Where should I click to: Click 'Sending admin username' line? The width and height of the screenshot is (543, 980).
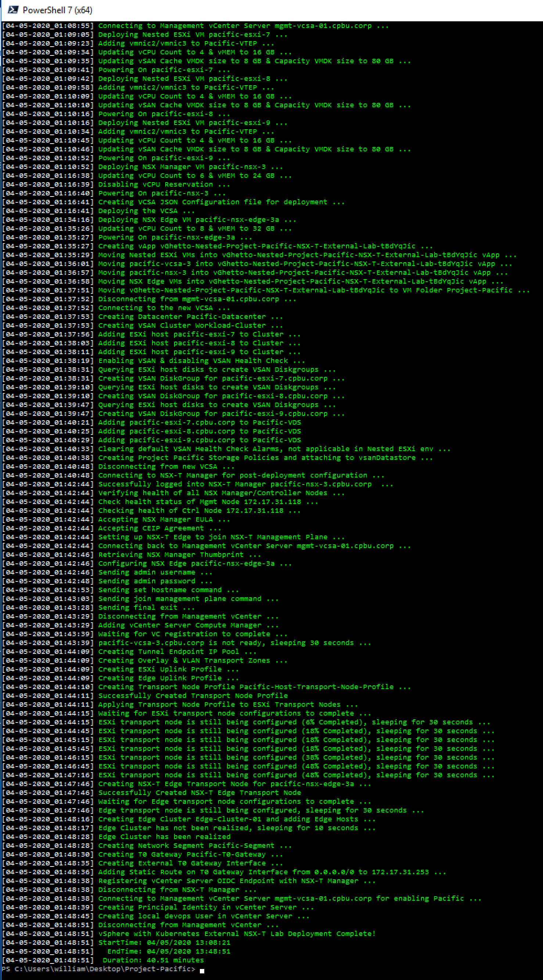click(107, 573)
